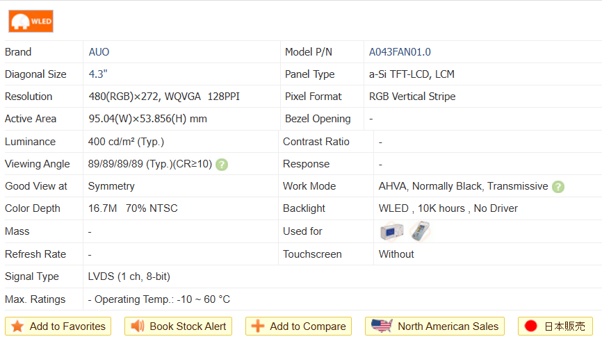This screenshot has height=364, width=602.
Task: Click the help icon beside Work Mode
Action: 558,187
